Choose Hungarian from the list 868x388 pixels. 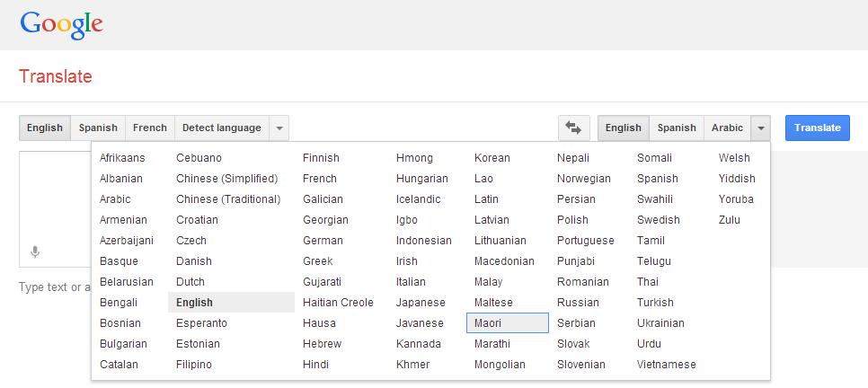[x=421, y=179]
